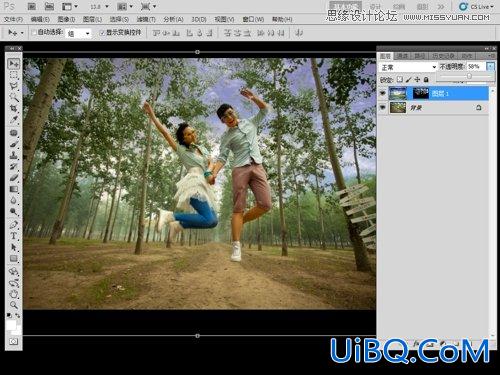This screenshot has height=375, width=500.
Task: Select the Hand tool in toolbox
Action: tap(13, 294)
